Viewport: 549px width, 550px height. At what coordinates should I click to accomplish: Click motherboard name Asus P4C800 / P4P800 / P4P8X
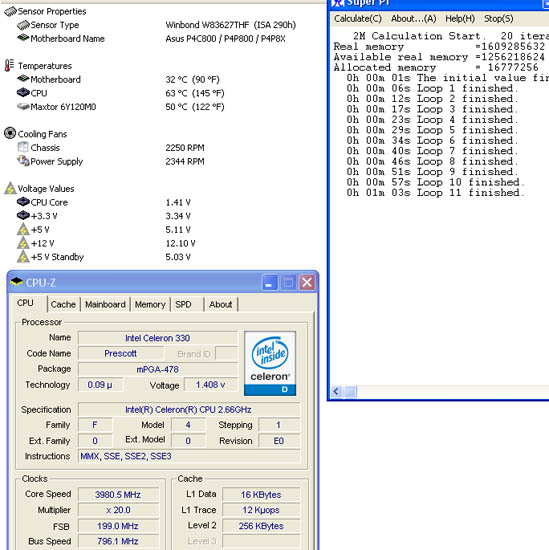(226, 39)
